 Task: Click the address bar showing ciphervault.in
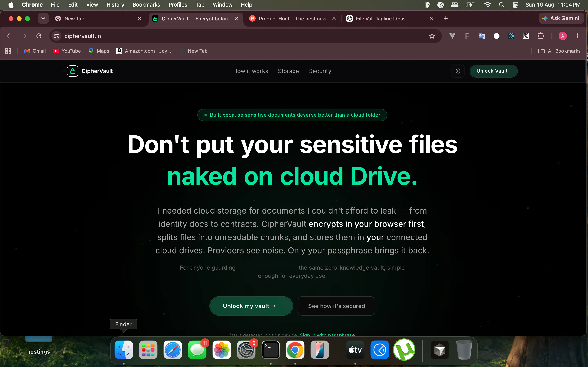[245, 36]
